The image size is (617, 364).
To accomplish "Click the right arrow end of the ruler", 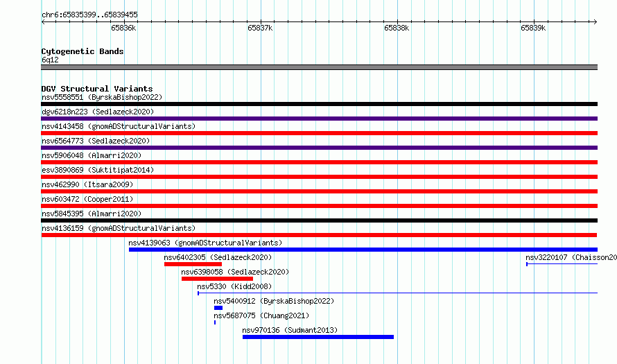I will 596,22.
